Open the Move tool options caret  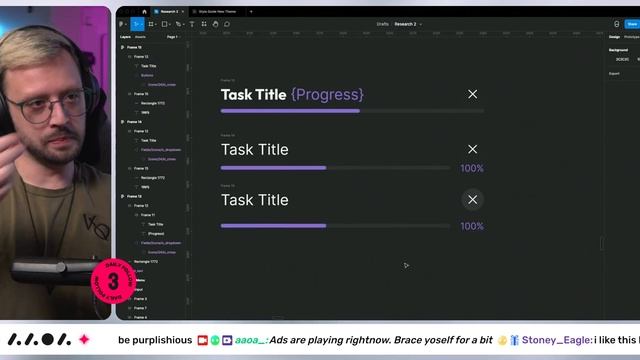click(x=141, y=24)
